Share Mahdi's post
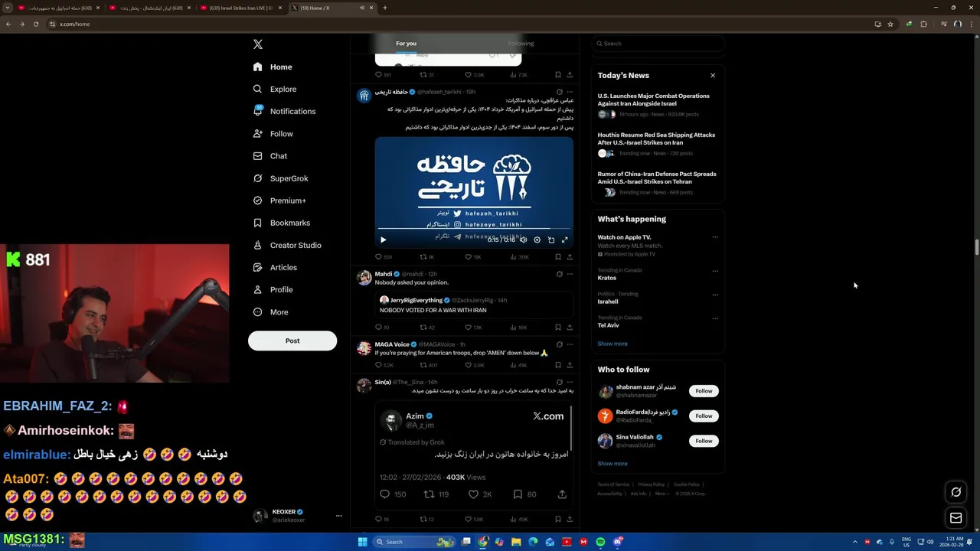The height and width of the screenshot is (551, 980). (x=569, y=328)
